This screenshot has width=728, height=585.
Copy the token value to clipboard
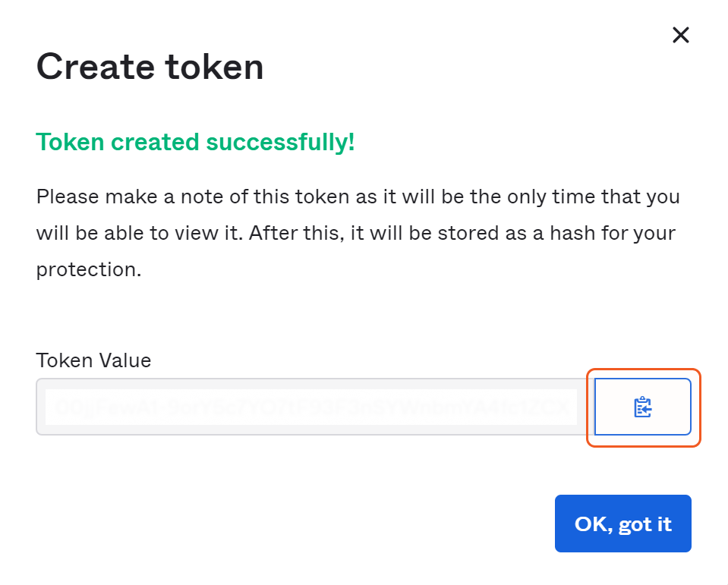(x=643, y=407)
